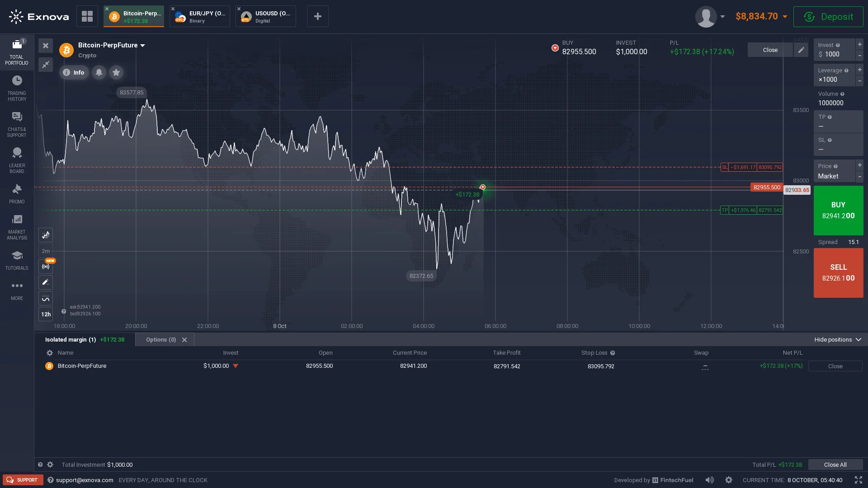
Task: Close the Bitcoin-PerpFuture chart panel
Action: tap(46, 46)
